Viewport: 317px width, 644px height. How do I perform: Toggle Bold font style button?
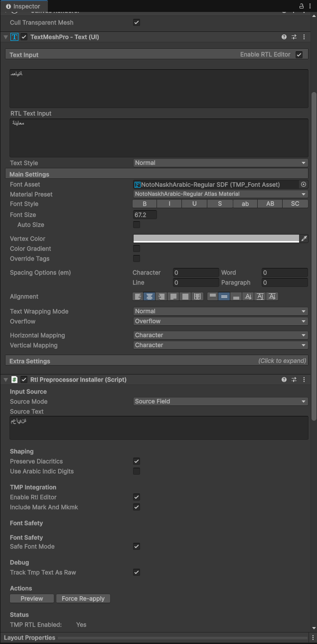tap(145, 204)
